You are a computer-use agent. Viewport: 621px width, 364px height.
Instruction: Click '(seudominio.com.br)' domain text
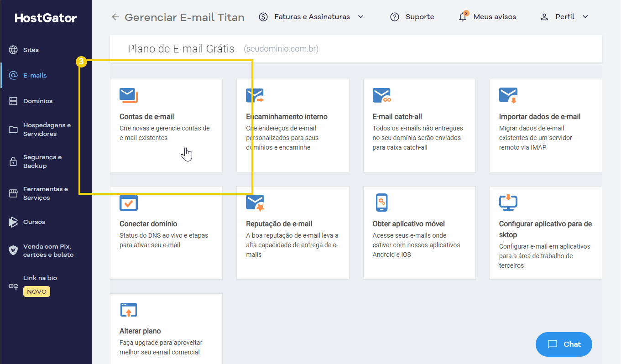(281, 49)
